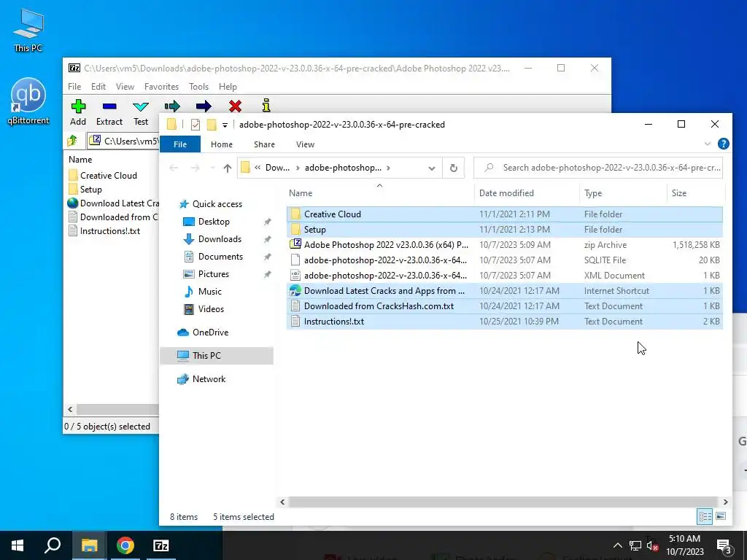
Task: Open Documents in navigation pane
Action: 220,257
